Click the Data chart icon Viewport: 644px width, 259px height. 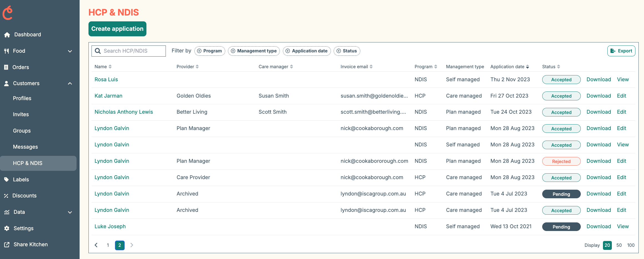(x=7, y=212)
